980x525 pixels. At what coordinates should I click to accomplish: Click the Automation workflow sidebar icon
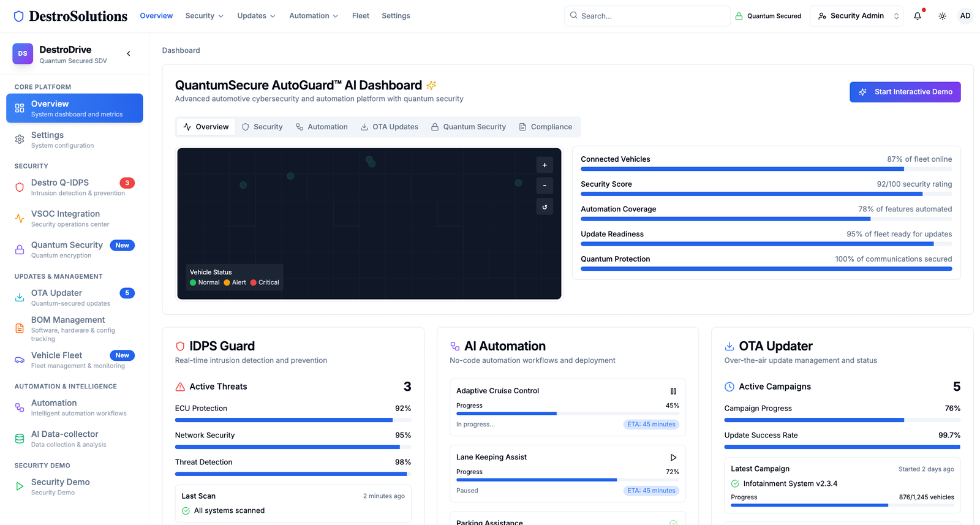20,407
